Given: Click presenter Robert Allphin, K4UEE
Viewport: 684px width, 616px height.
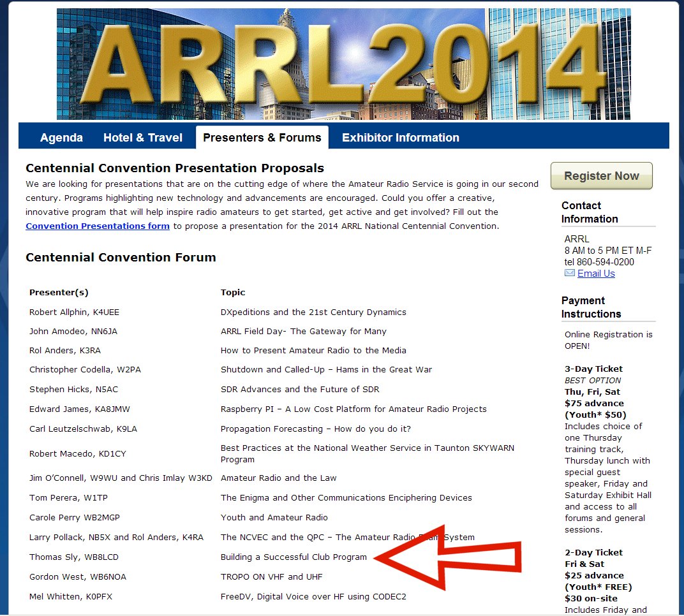Looking at the screenshot, I should [x=74, y=312].
